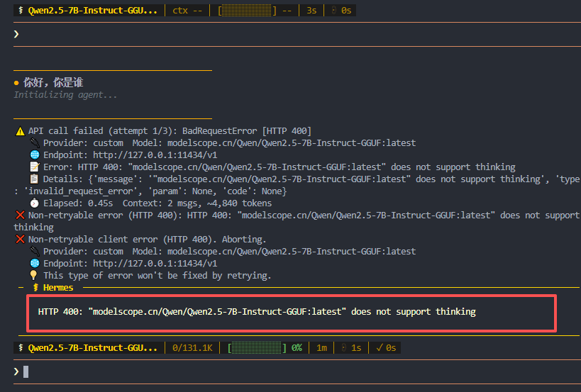Open the second endpoint URL http://127.0.0.1:11434/v1
This screenshot has width=581, height=392.
[x=155, y=263]
